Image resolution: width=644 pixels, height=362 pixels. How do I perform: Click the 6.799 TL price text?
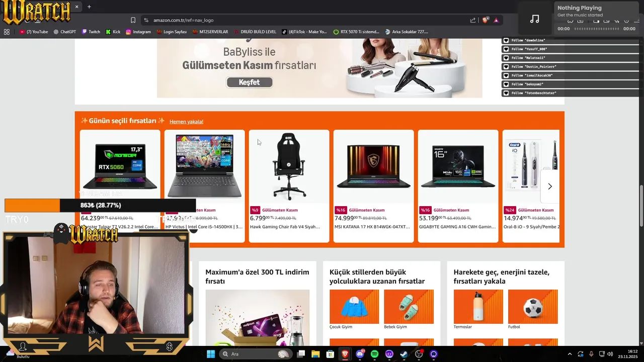point(262,218)
